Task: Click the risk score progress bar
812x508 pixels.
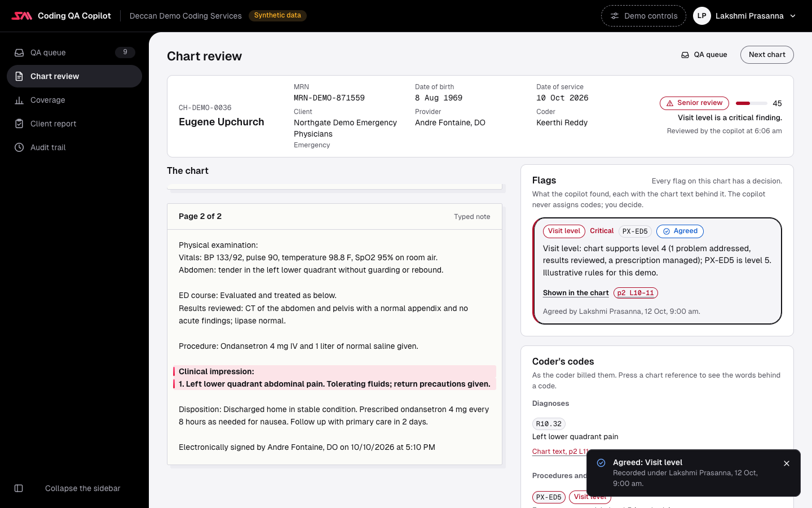Action: coord(752,103)
